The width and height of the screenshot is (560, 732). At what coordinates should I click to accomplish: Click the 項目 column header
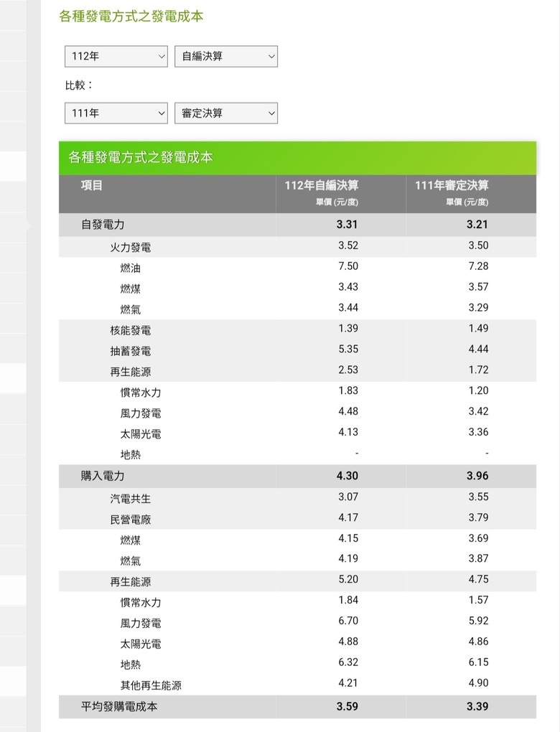coord(92,185)
